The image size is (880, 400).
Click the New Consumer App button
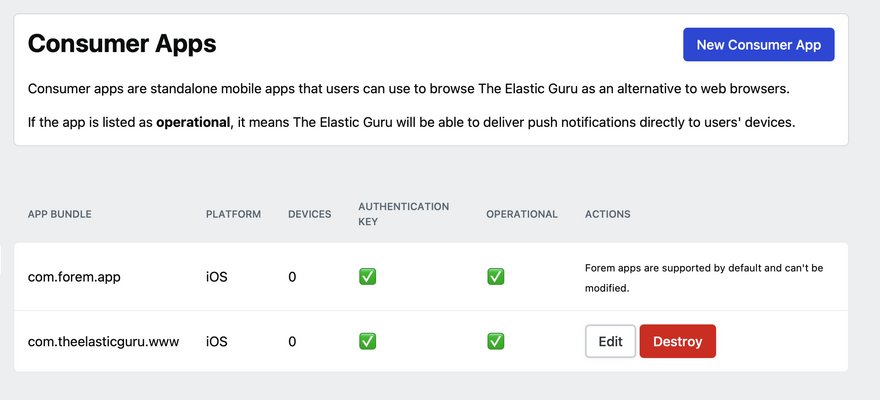click(758, 44)
